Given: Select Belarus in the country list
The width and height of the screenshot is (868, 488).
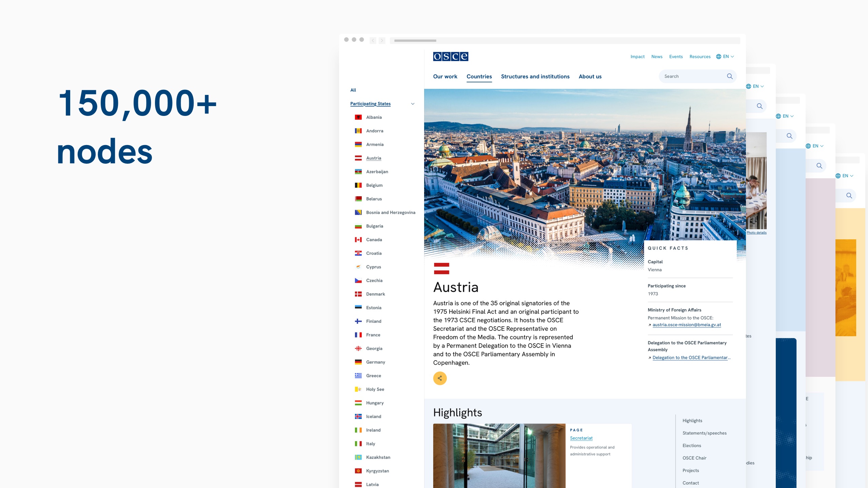Looking at the screenshot, I should [x=374, y=199].
